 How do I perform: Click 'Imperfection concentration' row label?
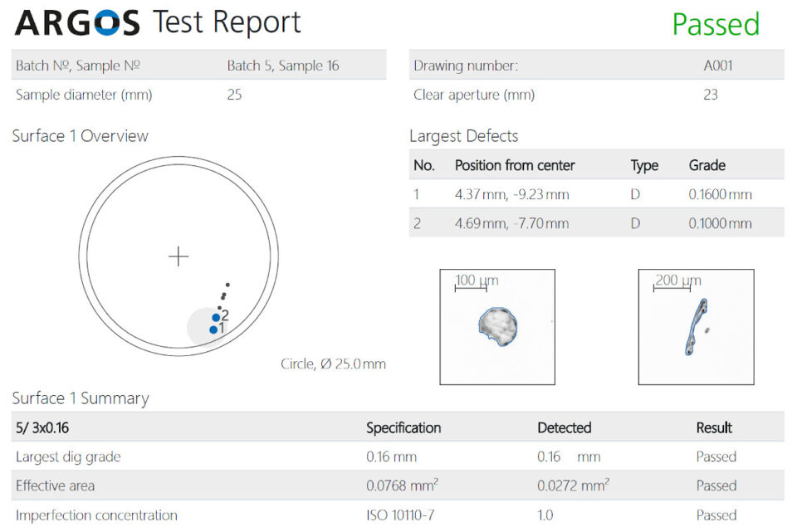pyautogui.click(x=96, y=515)
